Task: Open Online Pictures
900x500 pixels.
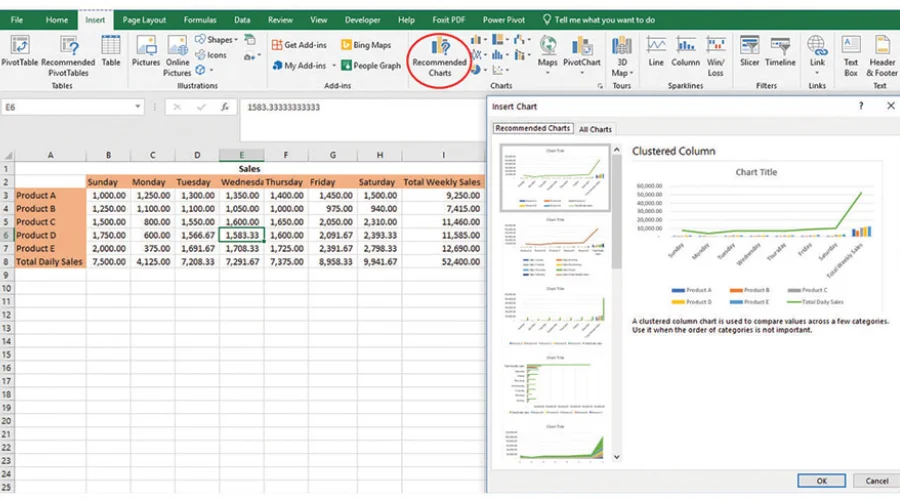Action: [x=177, y=56]
